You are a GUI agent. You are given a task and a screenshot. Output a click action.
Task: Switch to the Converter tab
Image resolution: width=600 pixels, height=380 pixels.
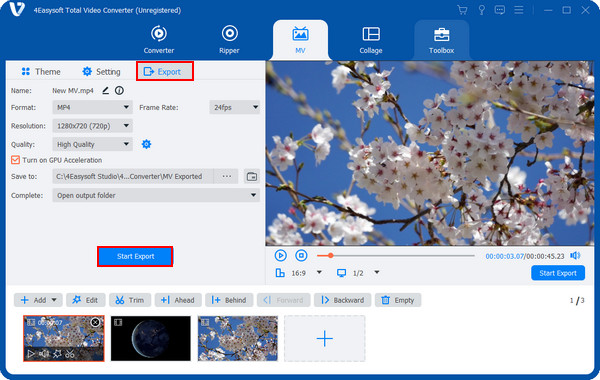[159, 39]
